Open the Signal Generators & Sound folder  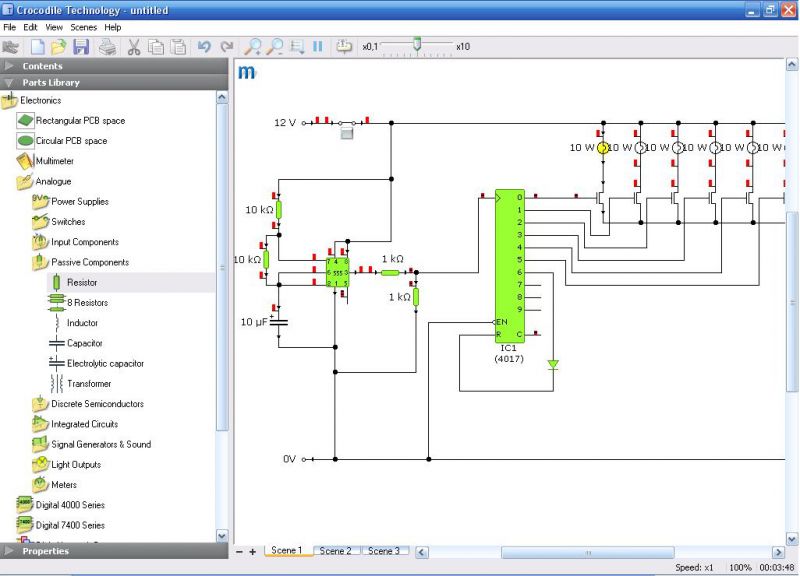click(92, 444)
